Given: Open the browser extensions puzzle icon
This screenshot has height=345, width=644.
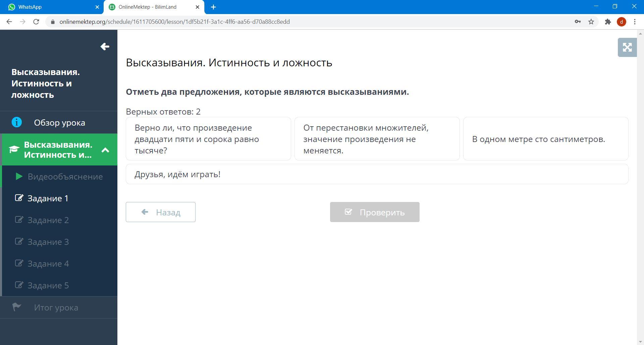Looking at the screenshot, I should click(608, 22).
